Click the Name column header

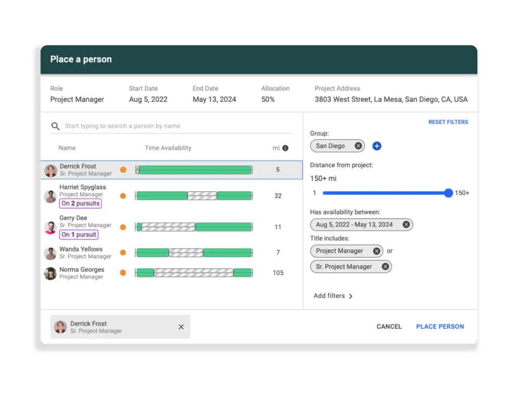coord(67,148)
